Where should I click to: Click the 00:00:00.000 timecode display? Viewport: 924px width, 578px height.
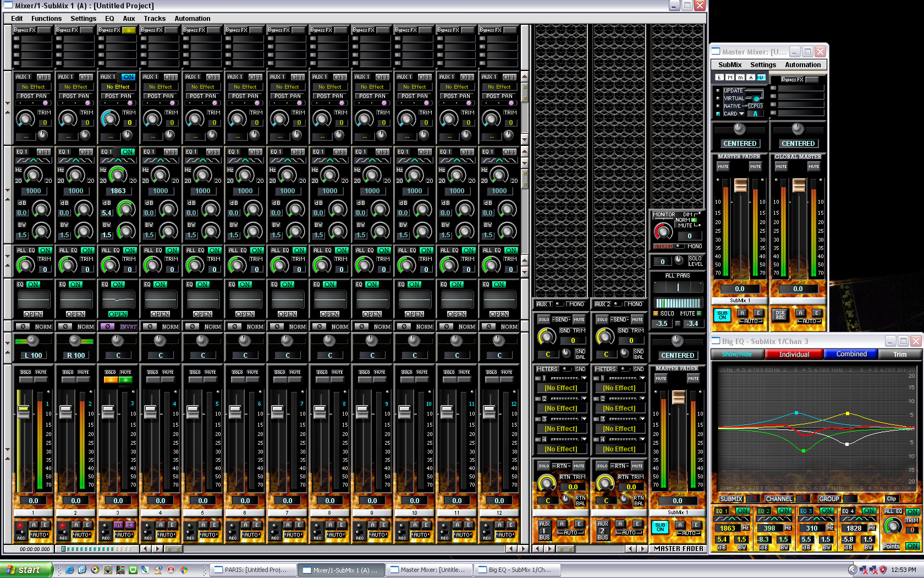[35, 549]
